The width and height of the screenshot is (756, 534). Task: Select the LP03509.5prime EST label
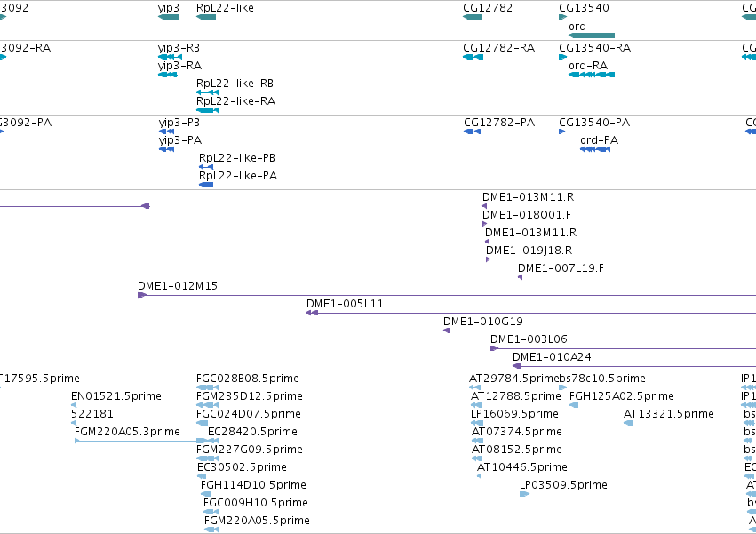(563, 486)
